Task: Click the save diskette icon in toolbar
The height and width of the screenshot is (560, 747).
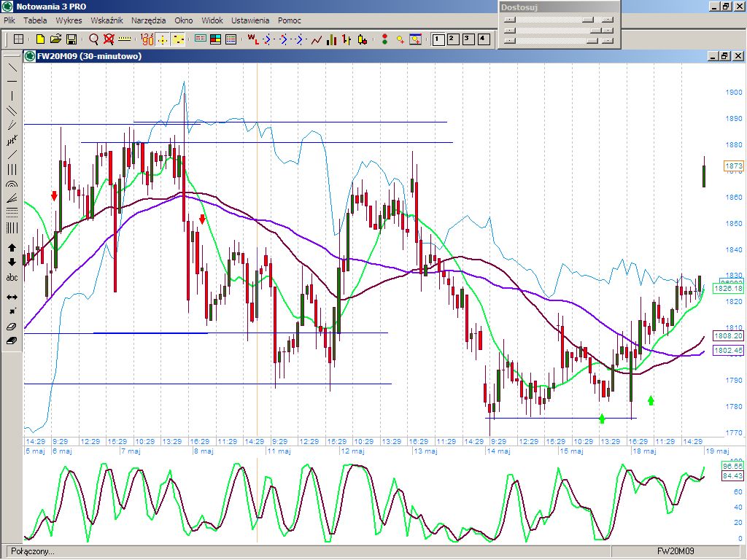Action: [71, 39]
